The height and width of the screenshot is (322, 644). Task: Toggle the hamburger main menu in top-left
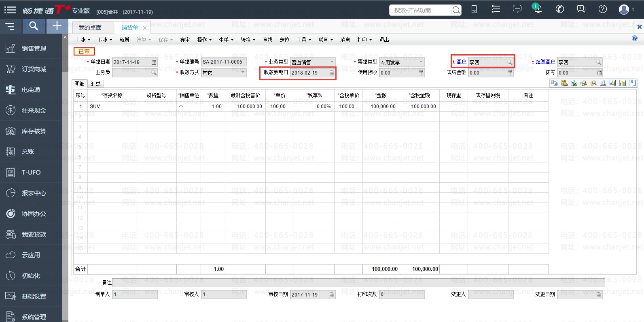click(x=10, y=10)
